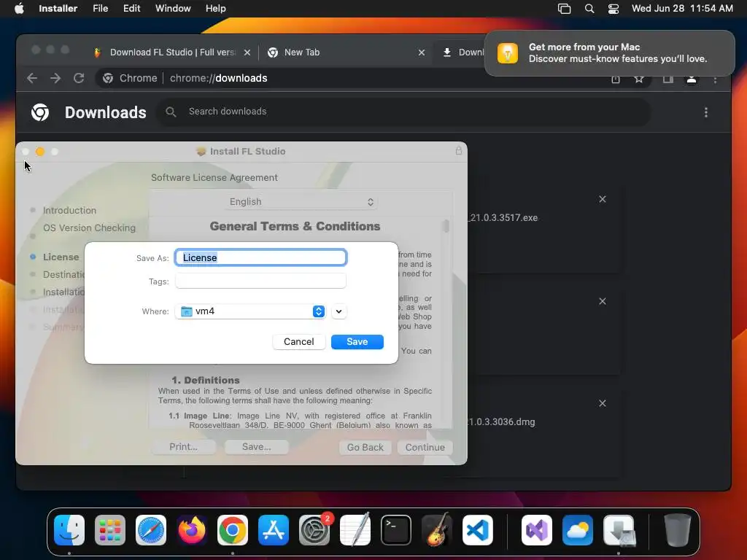Screen dimensions: 747x560
Task: Open the Edit menu
Action: (x=131, y=8)
